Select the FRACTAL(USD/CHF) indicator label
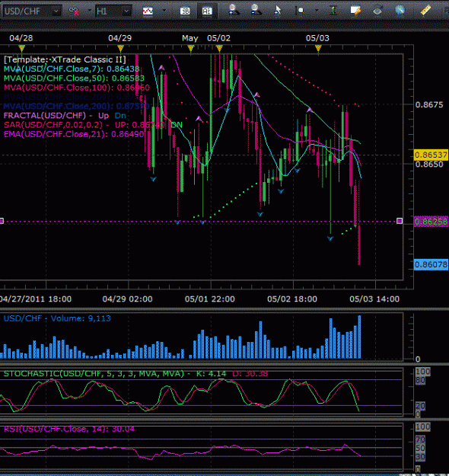The height and width of the screenshot is (476, 449). tap(65, 116)
